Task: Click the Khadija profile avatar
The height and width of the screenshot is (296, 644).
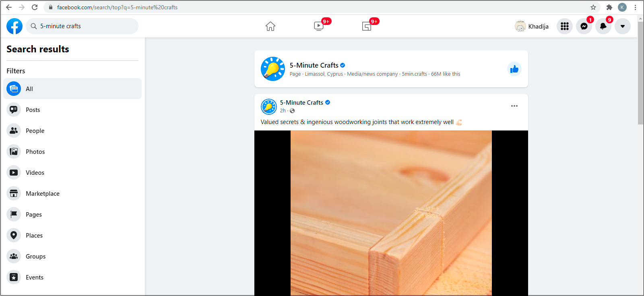Action: coord(520,26)
